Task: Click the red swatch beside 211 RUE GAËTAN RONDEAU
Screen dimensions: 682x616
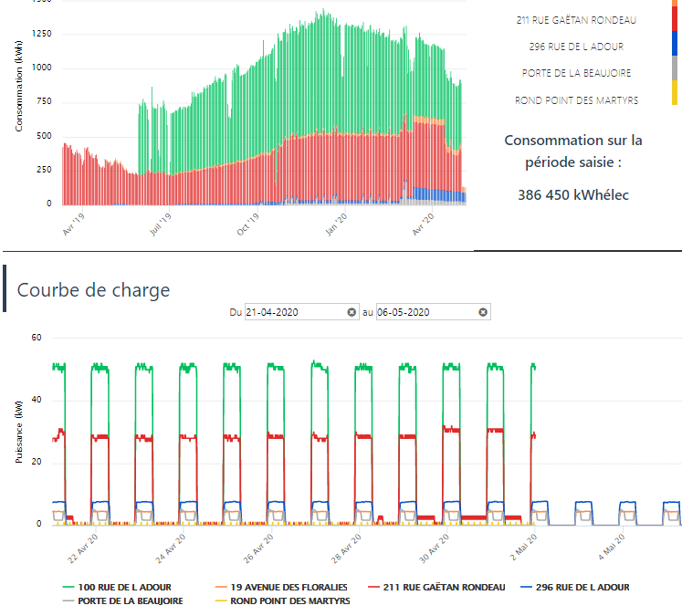Action: pyautogui.click(x=675, y=19)
